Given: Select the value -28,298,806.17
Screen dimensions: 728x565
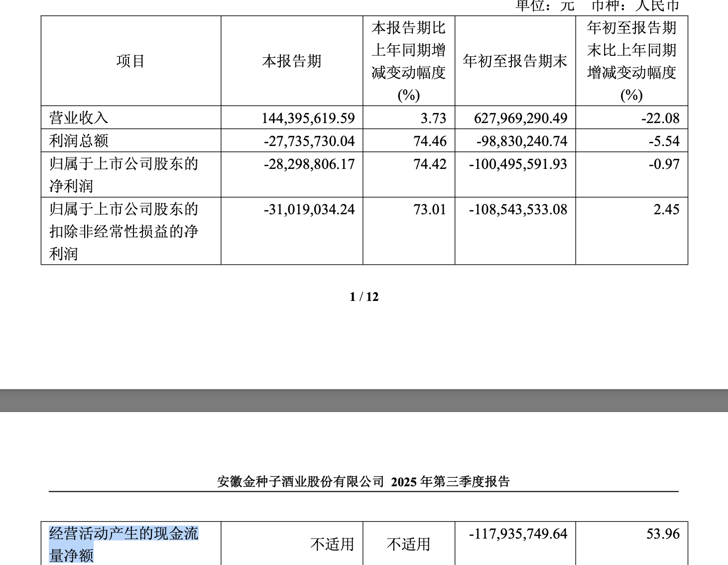Looking at the screenshot, I should pos(309,164).
